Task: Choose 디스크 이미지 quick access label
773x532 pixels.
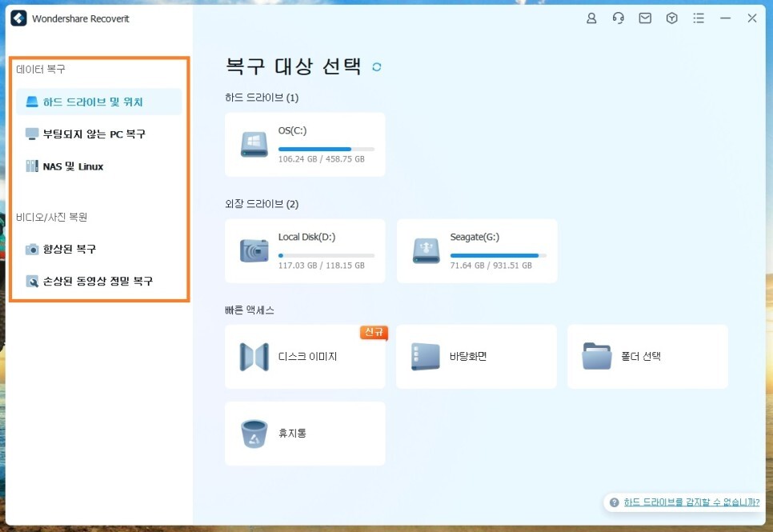Action: (x=307, y=357)
